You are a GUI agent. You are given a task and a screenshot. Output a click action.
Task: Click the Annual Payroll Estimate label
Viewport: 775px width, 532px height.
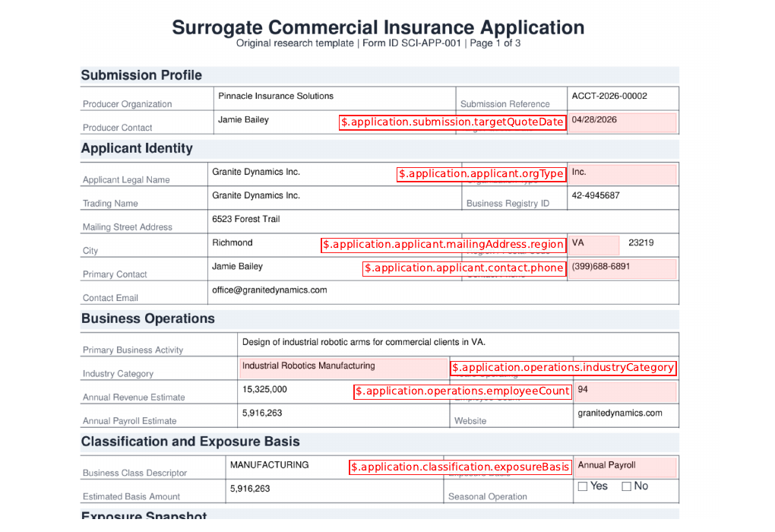tap(129, 421)
